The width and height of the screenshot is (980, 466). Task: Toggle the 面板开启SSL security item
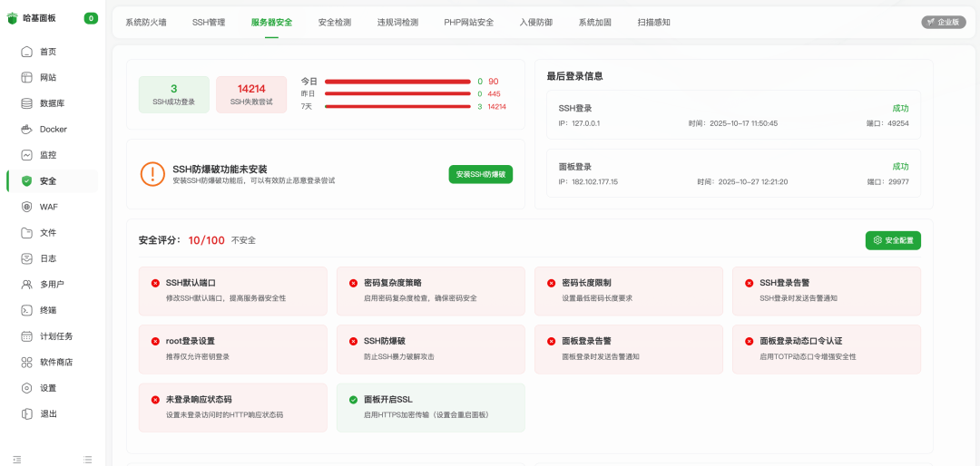(x=430, y=406)
